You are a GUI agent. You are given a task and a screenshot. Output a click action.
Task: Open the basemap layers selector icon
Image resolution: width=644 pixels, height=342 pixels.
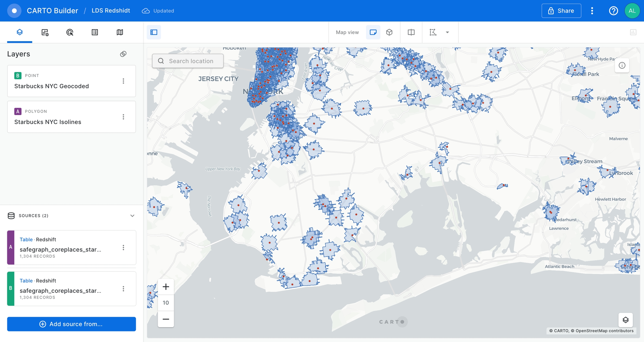[x=625, y=320]
